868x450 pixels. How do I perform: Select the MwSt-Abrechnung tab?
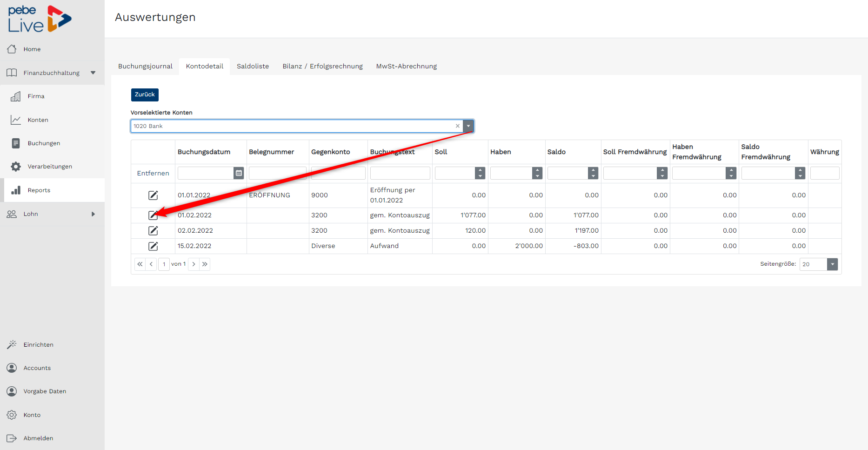(x=406, y=66)
